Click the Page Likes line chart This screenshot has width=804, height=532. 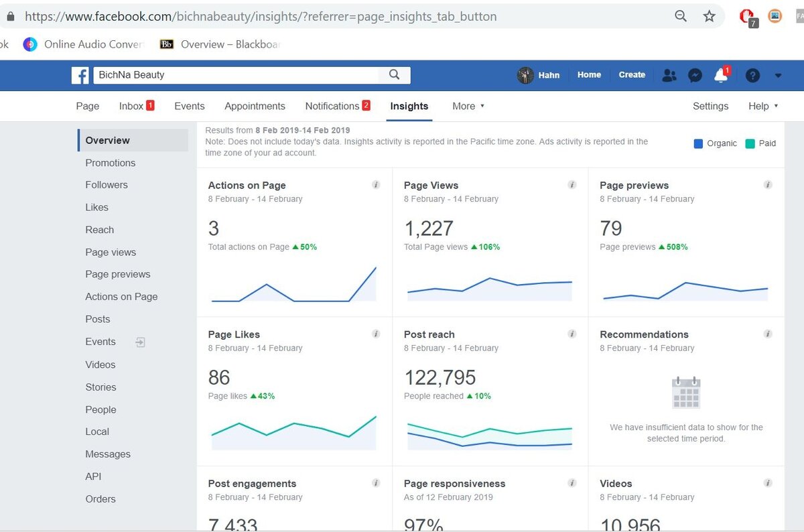pyautogui.click(x=294, y=433)
